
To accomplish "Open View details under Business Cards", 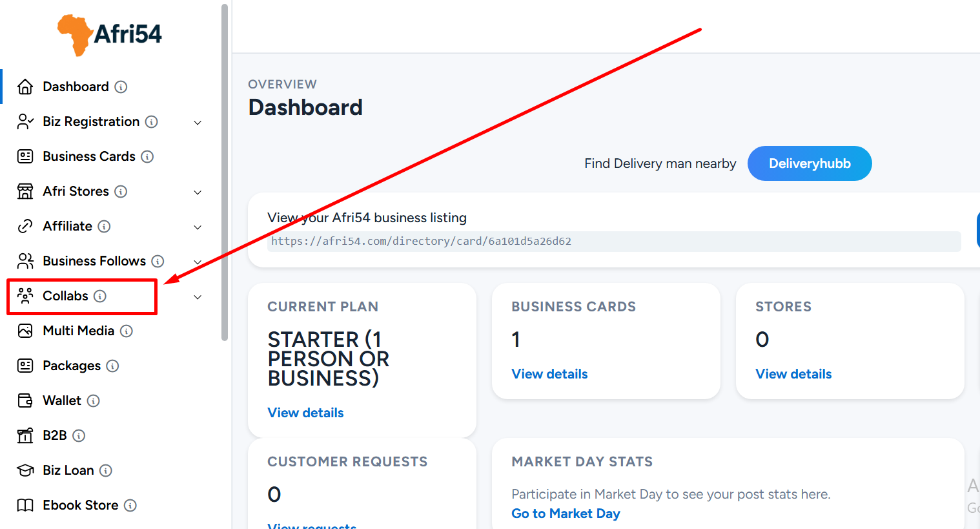I will (549, 374).
